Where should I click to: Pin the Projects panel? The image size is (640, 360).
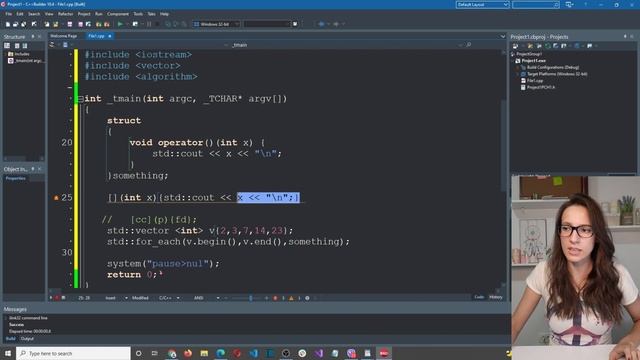point(625,37)
